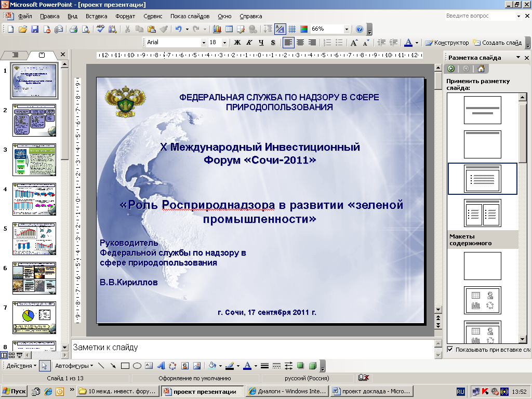Select the Oval drawing tool
This screenshot has height=399, width=532.
[137, 366]
